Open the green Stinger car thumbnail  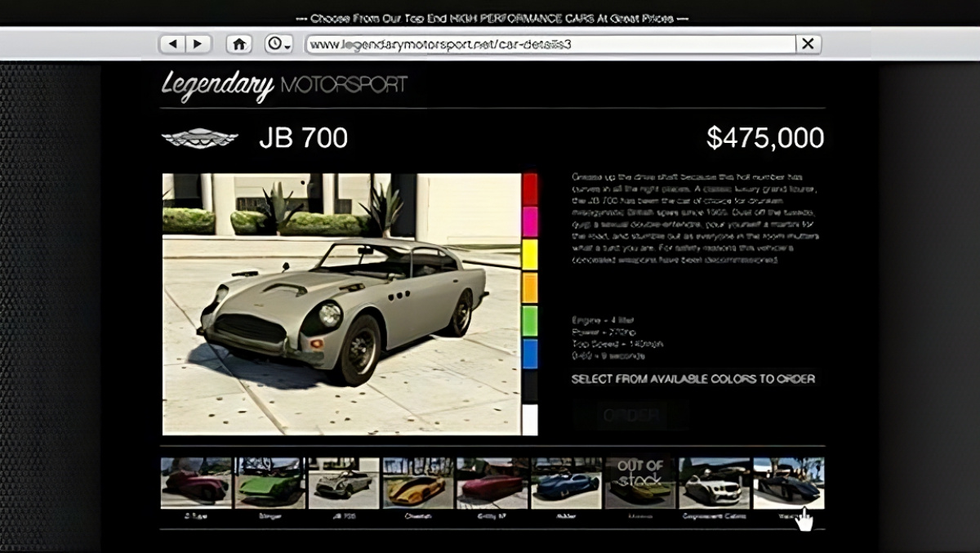click(x=269, y=483)
